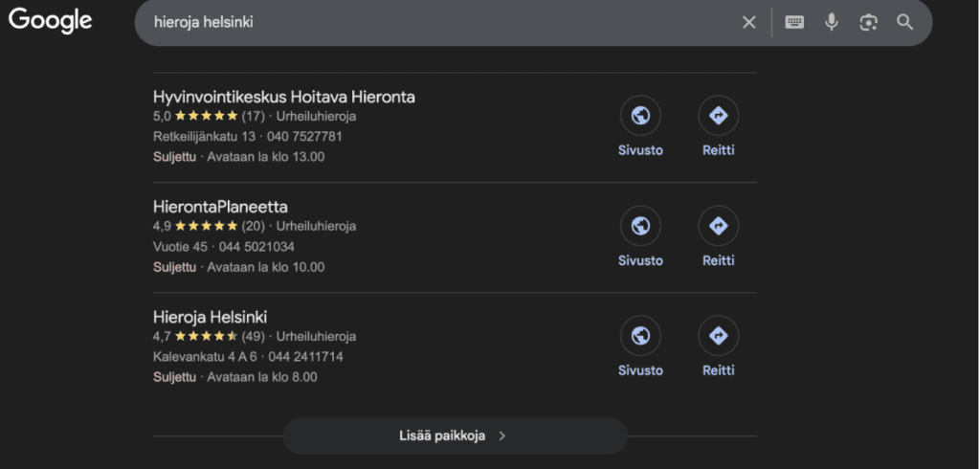Open website globe icon for HierontaPlaneetta

point(640,226)
